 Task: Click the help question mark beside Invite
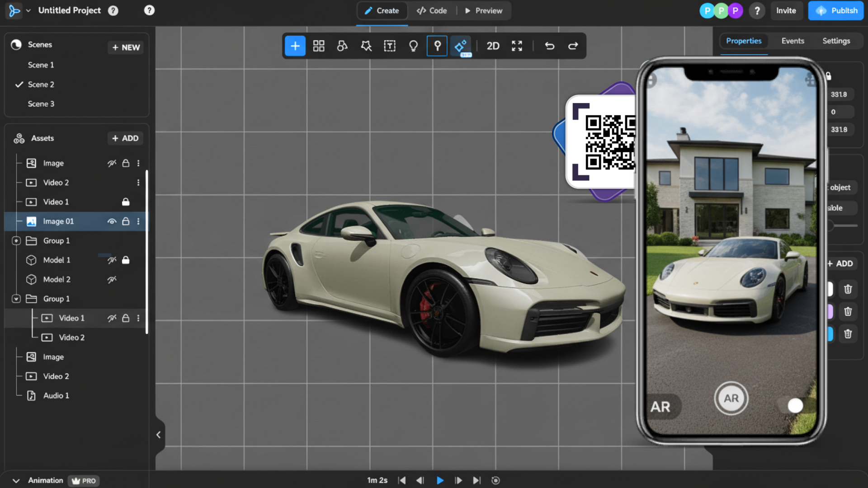click(x=757, y=10)
